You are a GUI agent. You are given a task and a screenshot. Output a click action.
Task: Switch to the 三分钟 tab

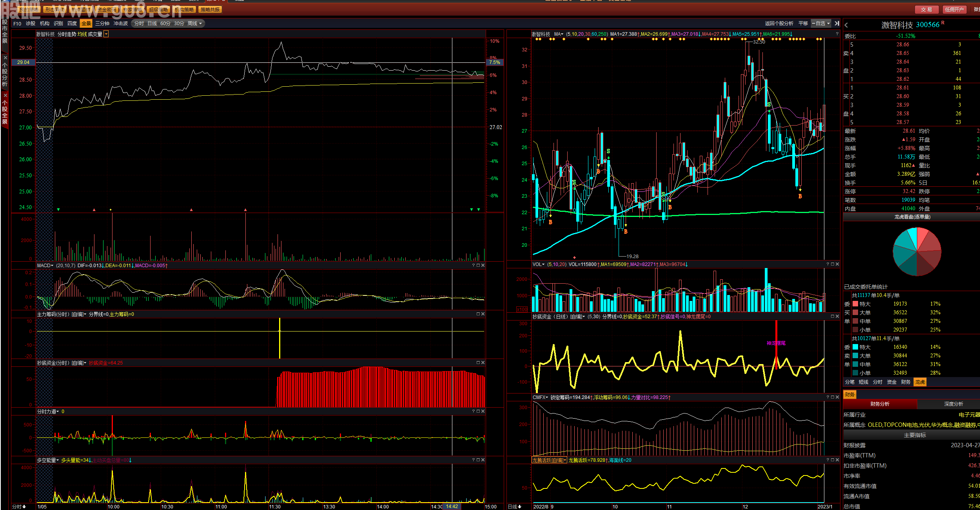tap(102, 24)
